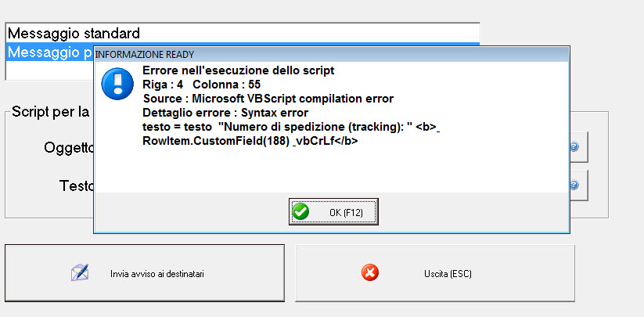Click the blue exclamation information icon
The width and height of the screenshot is (644, 317).
[117, 84]
